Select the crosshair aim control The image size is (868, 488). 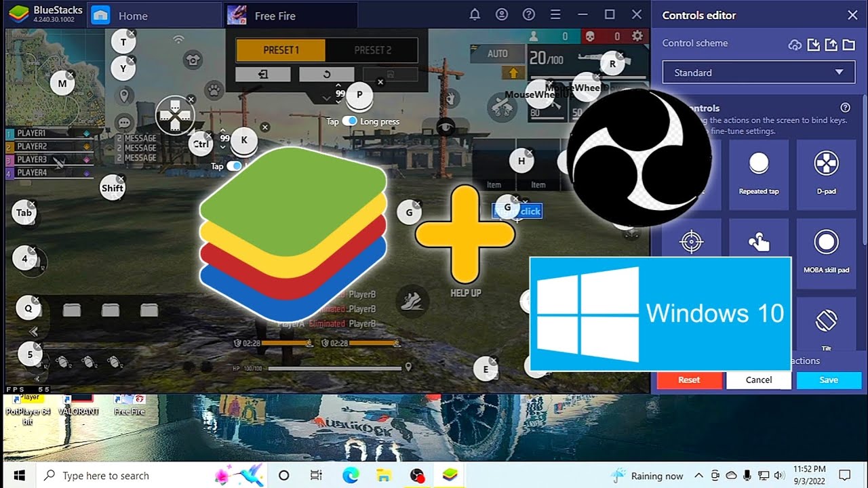point(691,243)
